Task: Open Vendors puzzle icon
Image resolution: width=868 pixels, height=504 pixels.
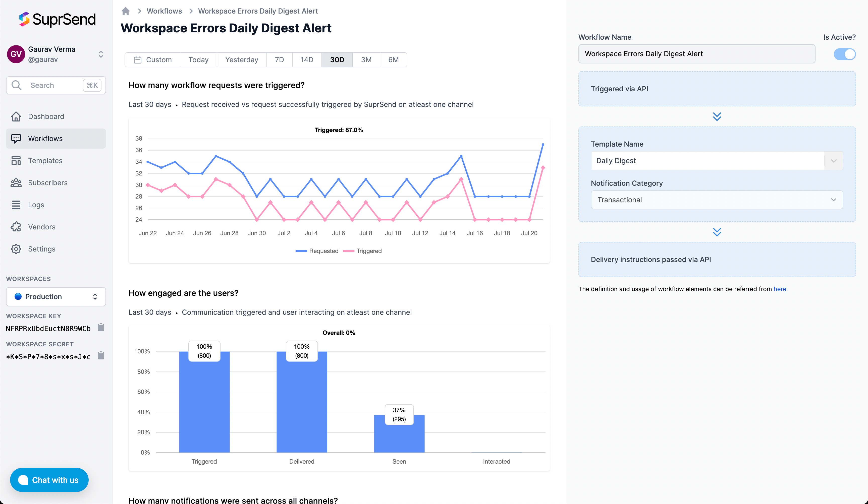Action: (16, 227)
